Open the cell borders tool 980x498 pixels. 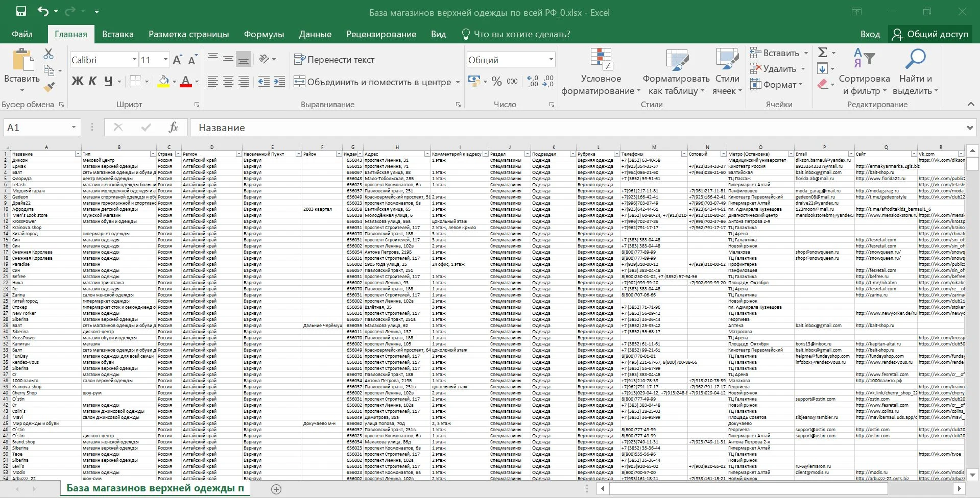(135, 81)
